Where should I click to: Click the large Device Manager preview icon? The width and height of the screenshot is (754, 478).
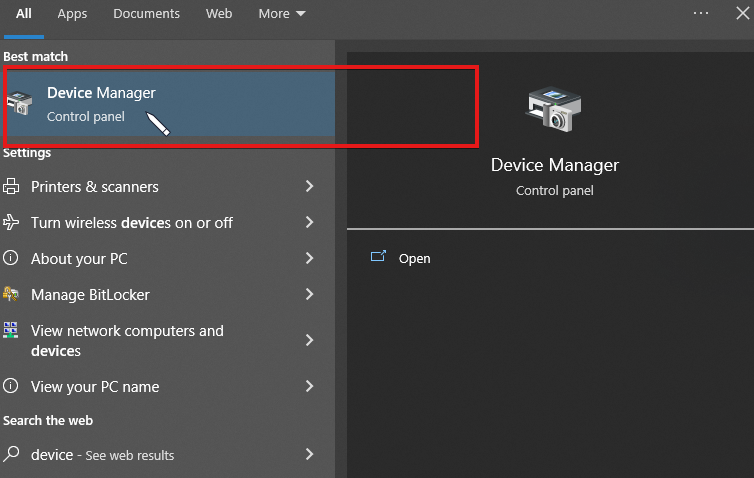coord(554,109)
